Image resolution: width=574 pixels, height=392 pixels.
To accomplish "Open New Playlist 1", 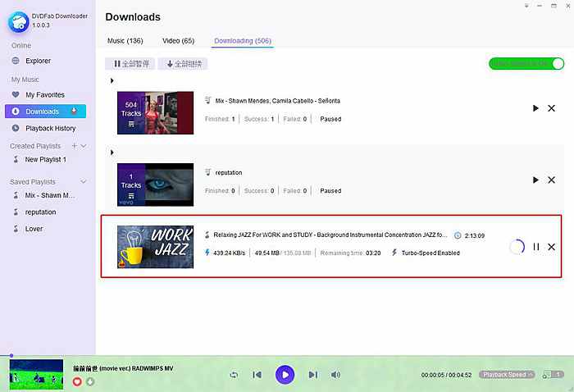I will point(45,160).
